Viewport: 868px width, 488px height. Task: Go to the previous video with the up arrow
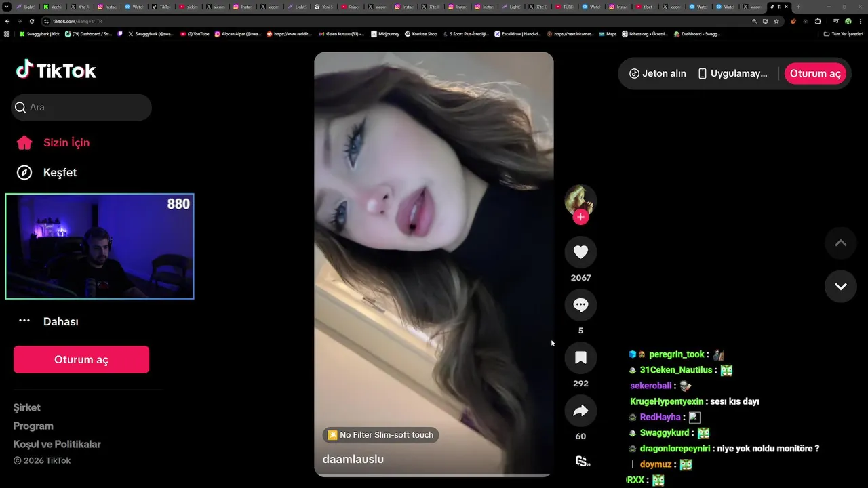pos(841,243)
